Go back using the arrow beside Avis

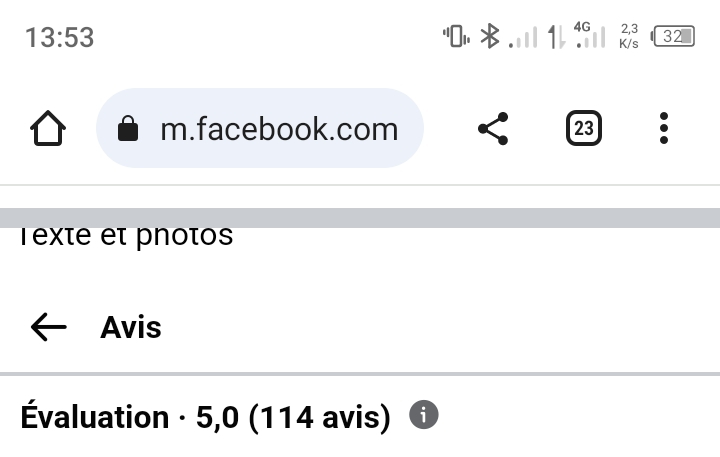tap(48, 327)
